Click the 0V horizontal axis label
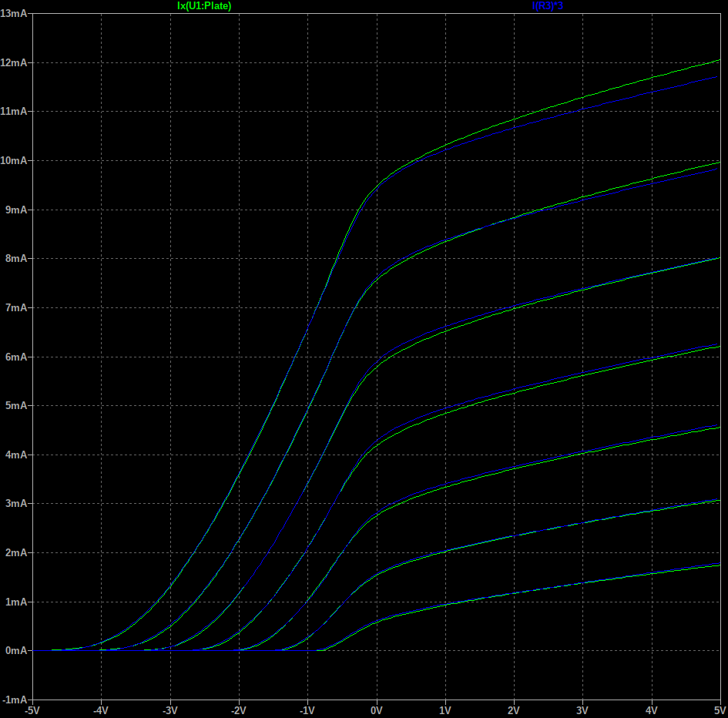The width and height of the screenshot is (728, 718). [377, 711]
